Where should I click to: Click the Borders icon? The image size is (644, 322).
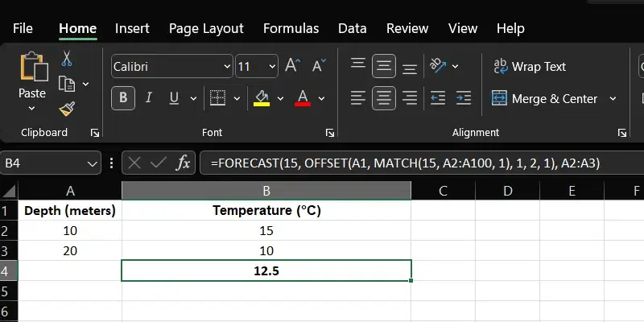[x=217, y=98]
